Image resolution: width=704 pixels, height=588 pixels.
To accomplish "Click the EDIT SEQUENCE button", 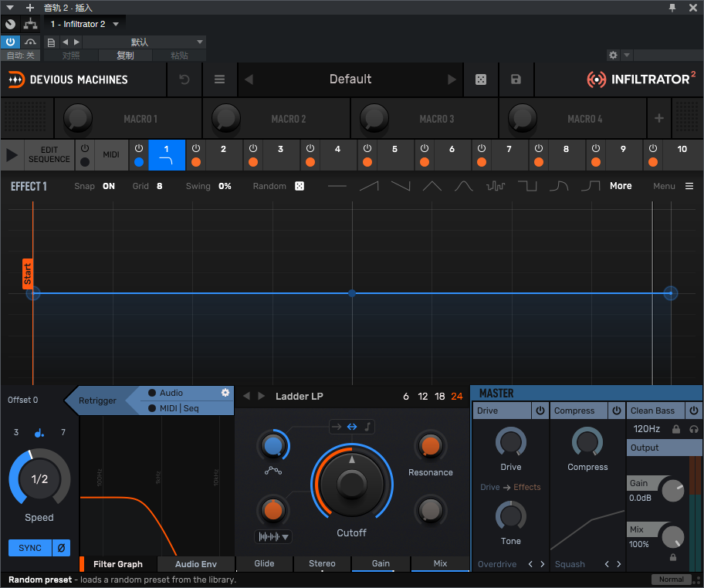I will coord(49,154).
